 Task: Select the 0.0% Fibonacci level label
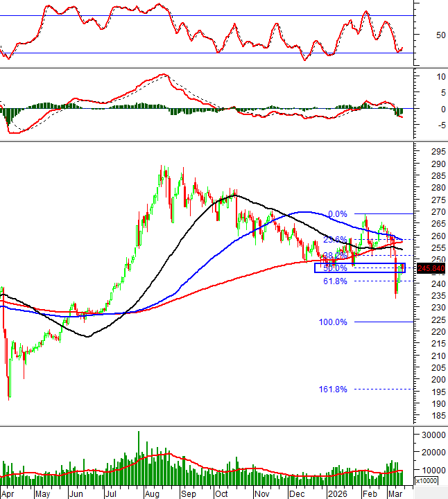click(x=337, y=214)
